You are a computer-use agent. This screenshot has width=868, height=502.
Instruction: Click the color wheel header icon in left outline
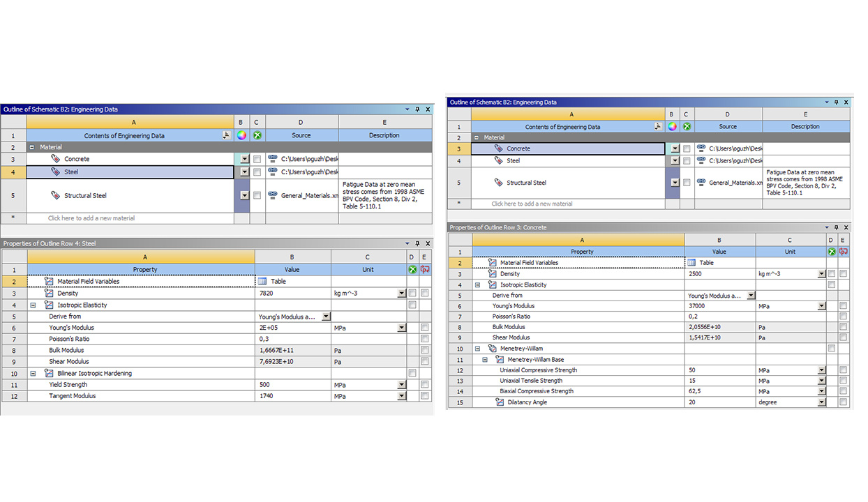point(241,135)
